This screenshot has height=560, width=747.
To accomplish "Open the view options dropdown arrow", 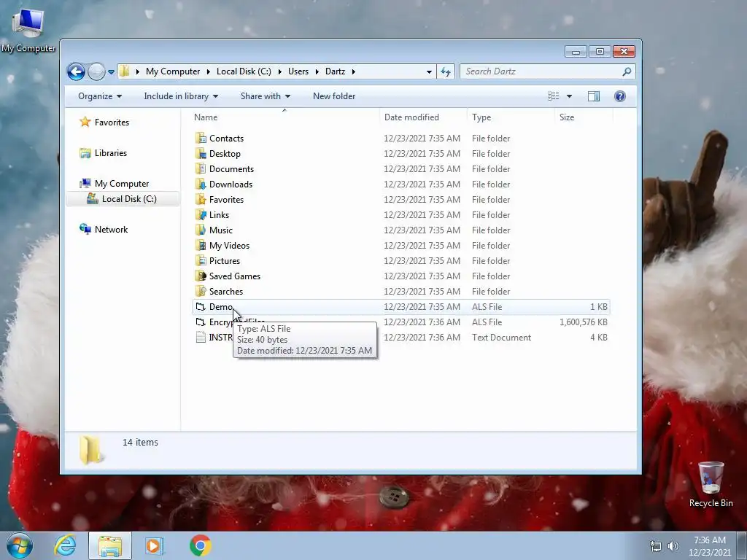I will [569, 96].
